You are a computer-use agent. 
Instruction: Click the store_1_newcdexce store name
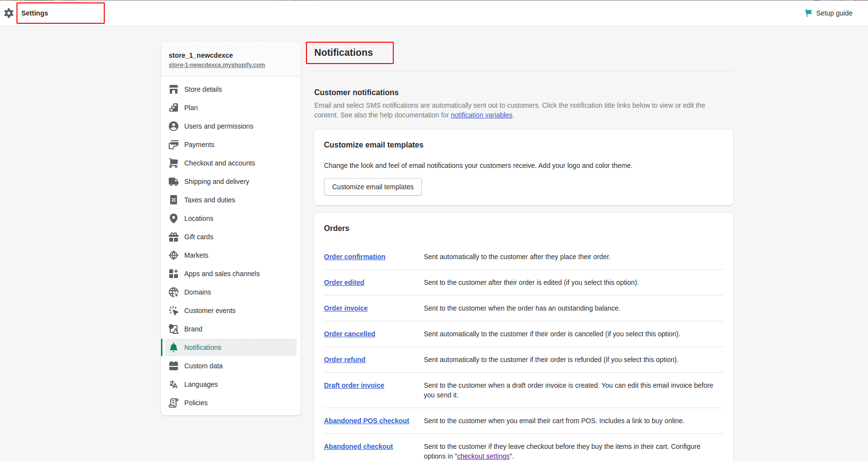(x=201, y=55)
